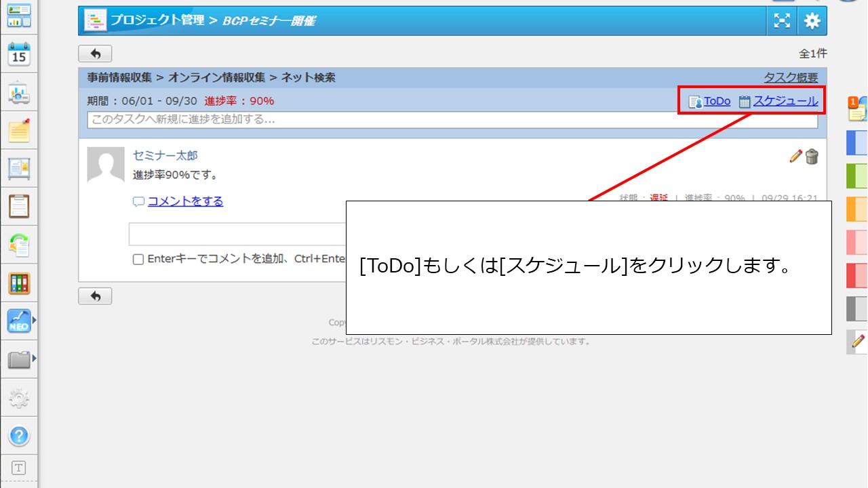Click the セミナー太郎 user name
The width and height of the screenshot is (868, 488).
[x=165, y=155]
